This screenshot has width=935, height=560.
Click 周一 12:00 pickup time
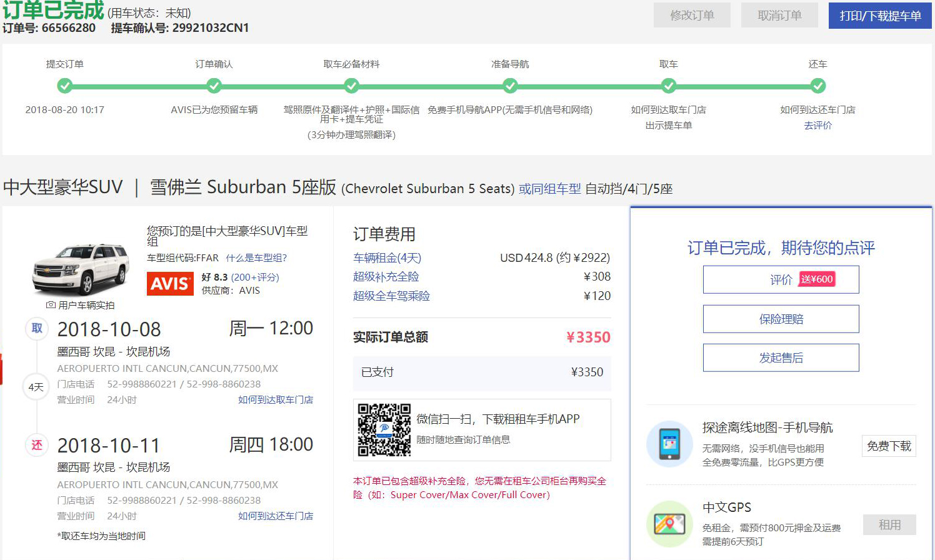pyautogui.click(x=271, y=328)
